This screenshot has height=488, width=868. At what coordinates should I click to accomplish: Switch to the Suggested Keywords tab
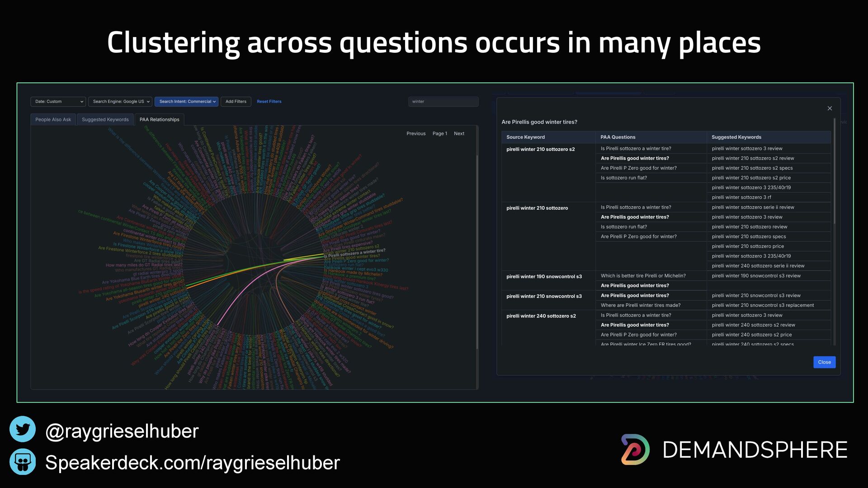[105, 120]
